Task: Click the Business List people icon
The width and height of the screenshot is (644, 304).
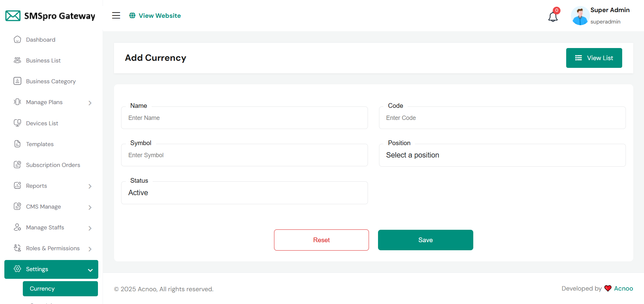Action: 17,60
